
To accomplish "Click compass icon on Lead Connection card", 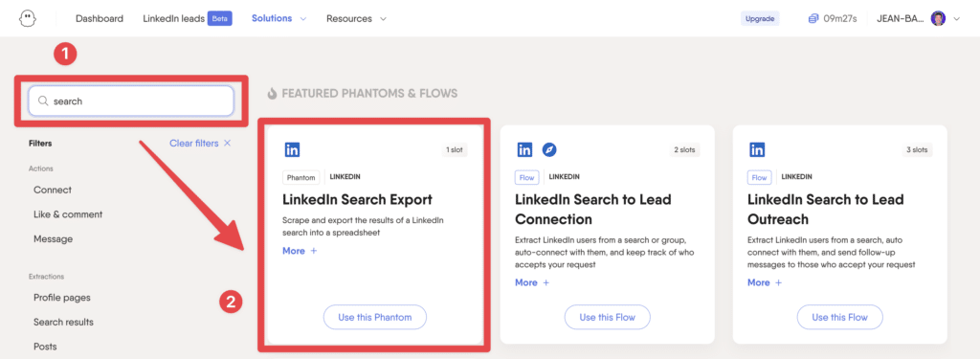I will click(x=549, y=150).
